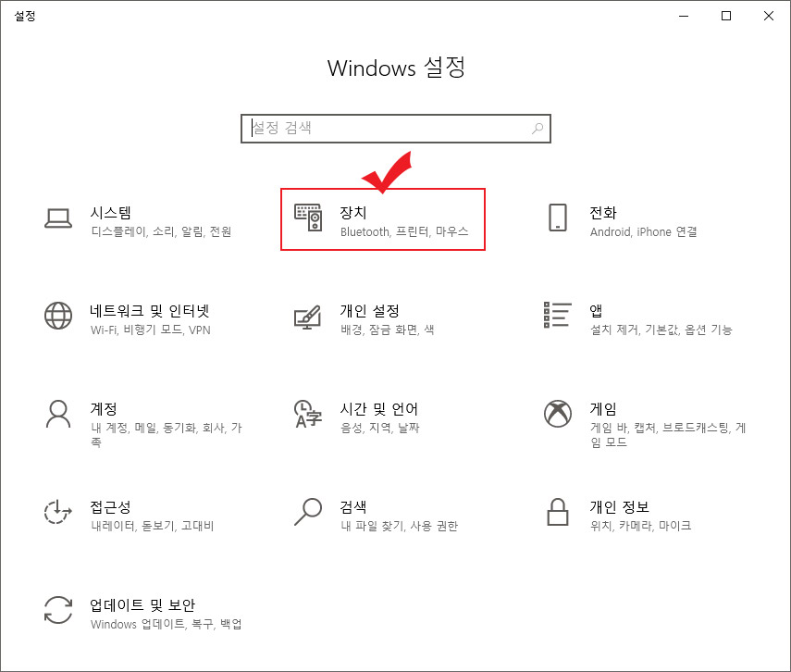Close the 설정 window

pyautogui.click(x=768, y=16)
